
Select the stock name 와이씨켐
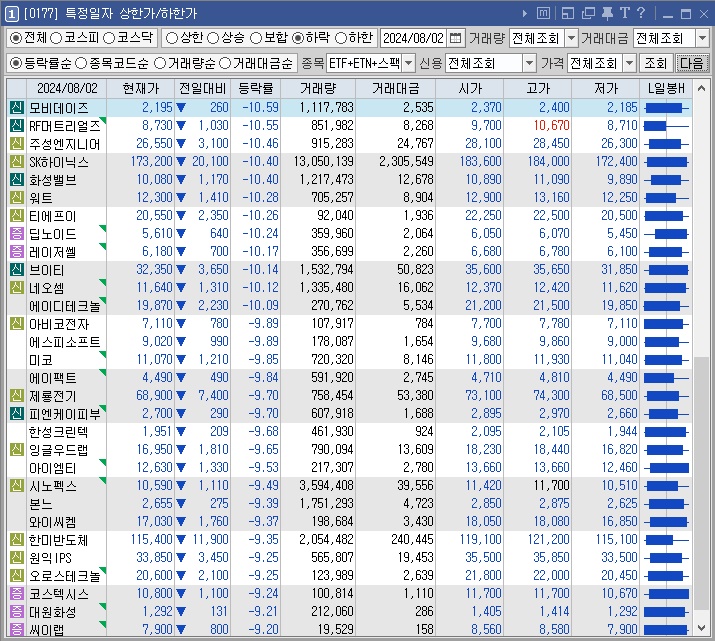point(52,522)
